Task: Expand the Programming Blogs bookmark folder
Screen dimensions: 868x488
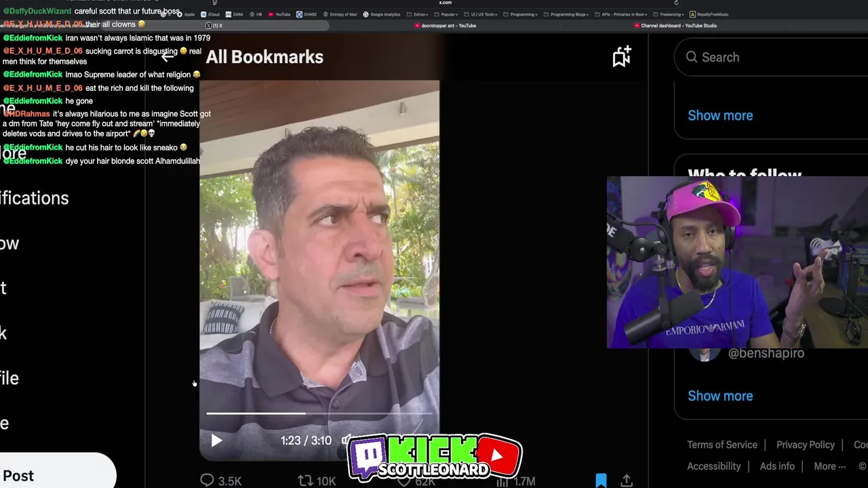Action: point(566,14)
